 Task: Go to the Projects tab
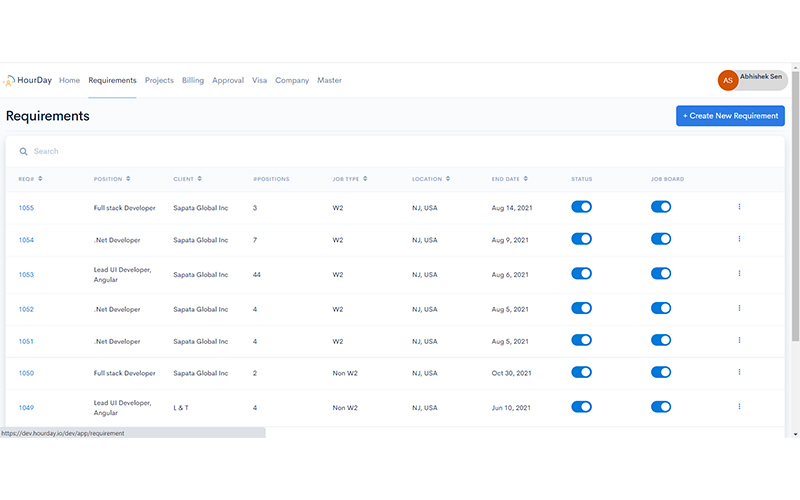(x=159, y=80)
